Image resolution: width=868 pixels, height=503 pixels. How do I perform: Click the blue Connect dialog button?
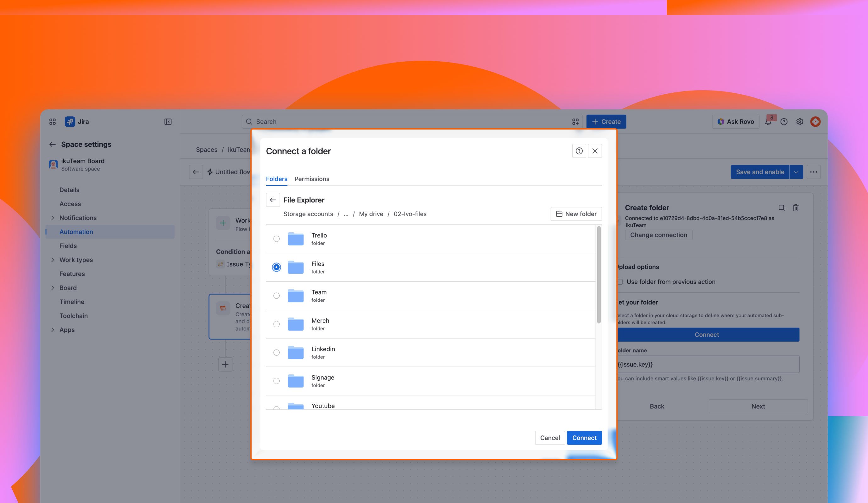[584, 438]
